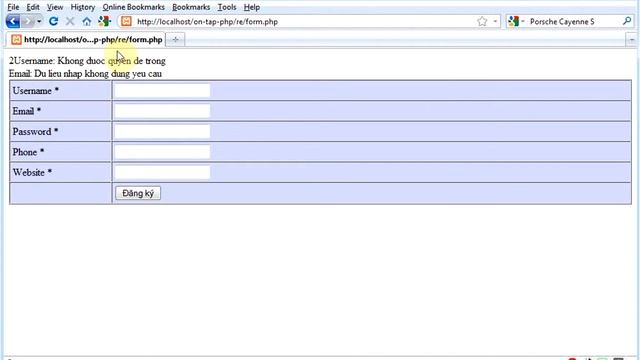This screenshot has width=640, height=360.
Task: Open the History menu
Action: (x=82, y=7)
